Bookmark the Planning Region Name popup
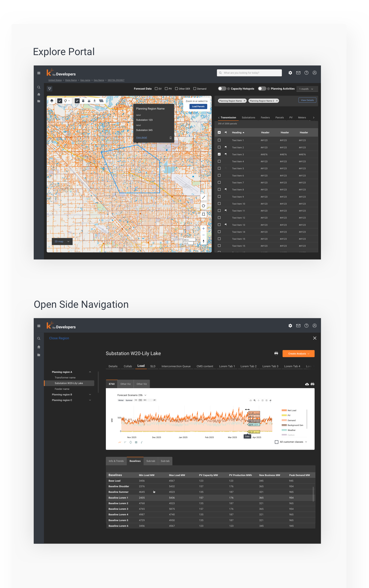This screenshot has height=588, width=369. coord(170,138)
